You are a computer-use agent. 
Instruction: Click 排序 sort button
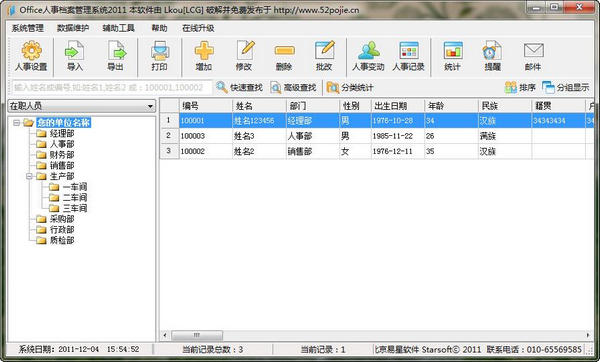point(520,88)
